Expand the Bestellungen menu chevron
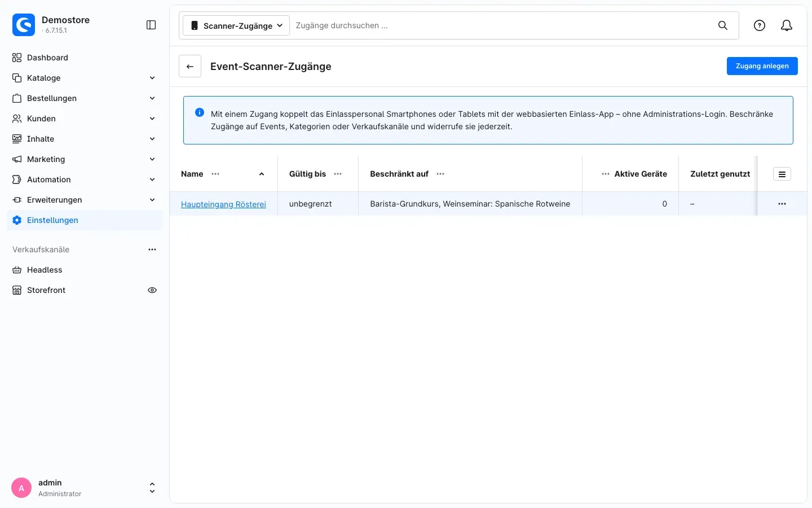The width and height of the screenshot is (812, 508). click(x=152, y=98)
